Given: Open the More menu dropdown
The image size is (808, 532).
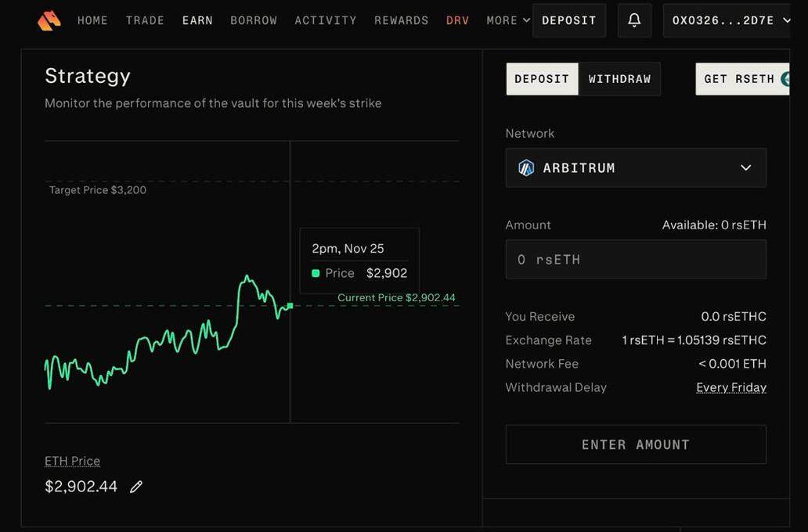Looking at the screenshot, I should (507, 20).
